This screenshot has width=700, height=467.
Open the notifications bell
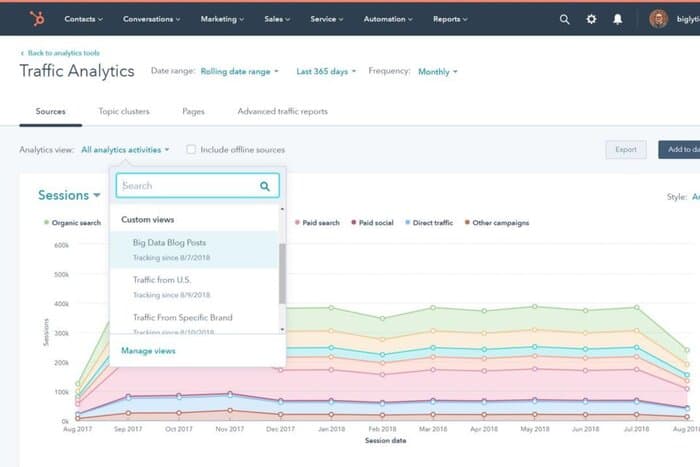click(x=617, y=19)
